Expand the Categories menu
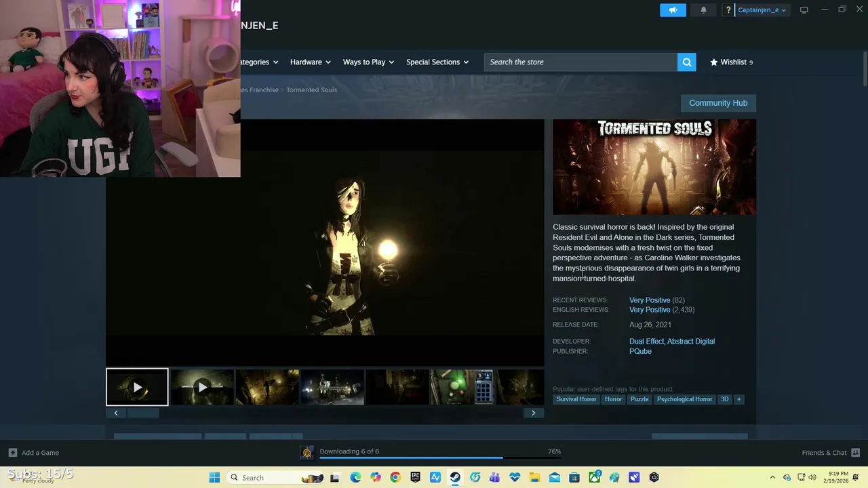The image size is (868, 488). click(258, 62)
